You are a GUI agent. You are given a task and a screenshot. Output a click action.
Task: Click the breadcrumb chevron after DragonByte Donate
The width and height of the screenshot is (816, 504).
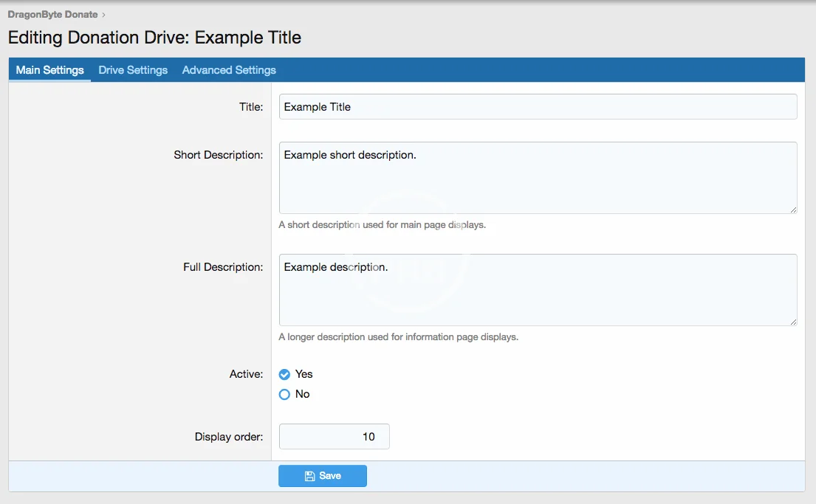104,15
